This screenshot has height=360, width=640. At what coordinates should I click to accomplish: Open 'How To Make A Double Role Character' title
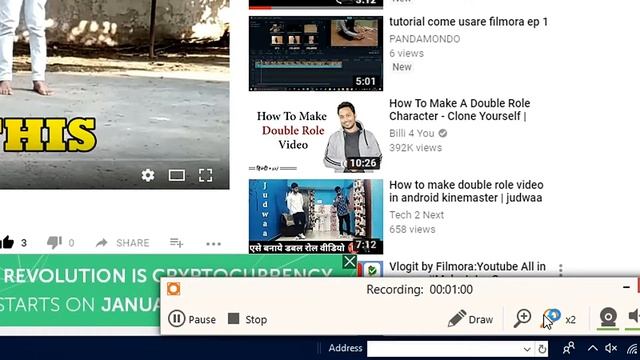pyautogui.click(x=459, y=109)
